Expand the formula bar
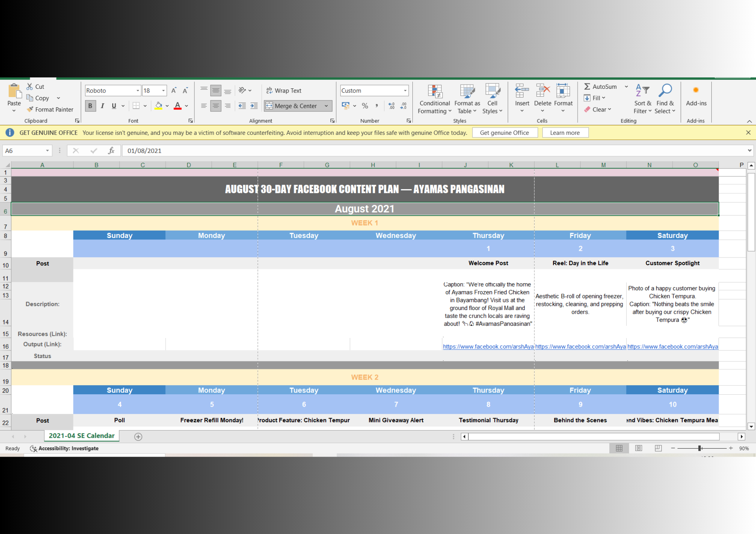 click(749, 151)
